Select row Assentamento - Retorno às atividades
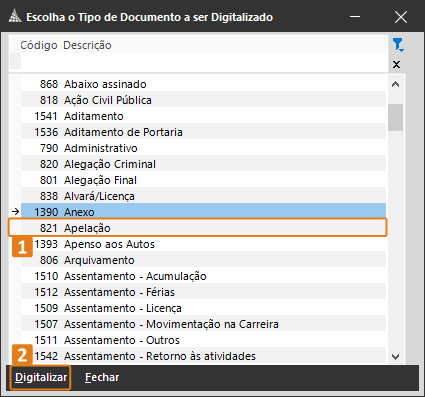 pos(203,356)
